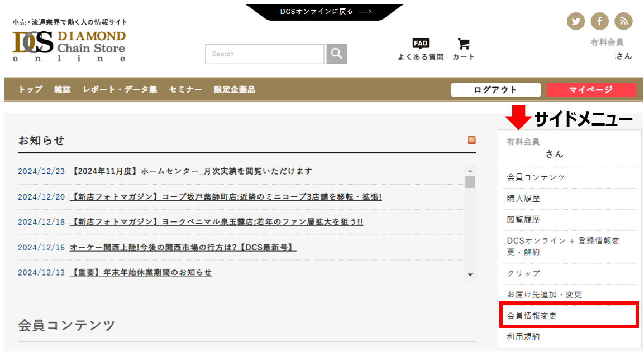
Task: Select セミナー from the navigation bar
Action: pos(185,89)
